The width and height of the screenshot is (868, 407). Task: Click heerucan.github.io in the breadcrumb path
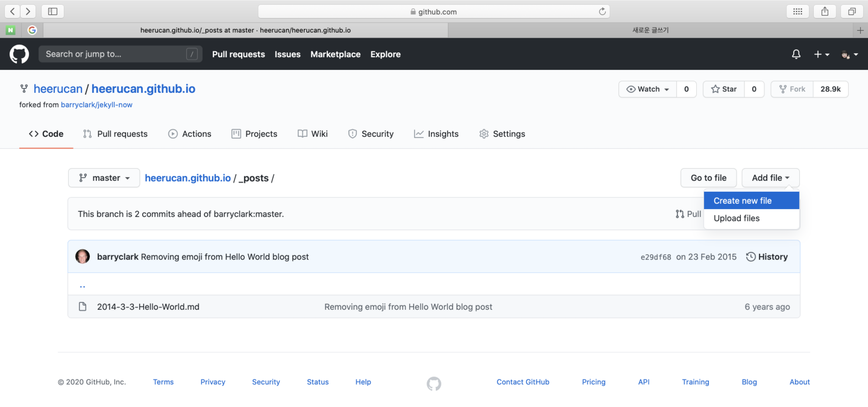(187, 178)
